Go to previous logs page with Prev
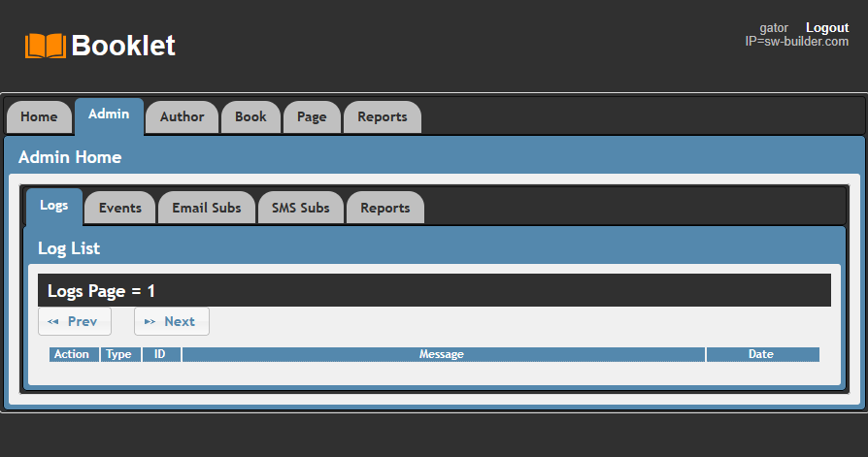Screen dimensions: 868x457 coord(75,321)
